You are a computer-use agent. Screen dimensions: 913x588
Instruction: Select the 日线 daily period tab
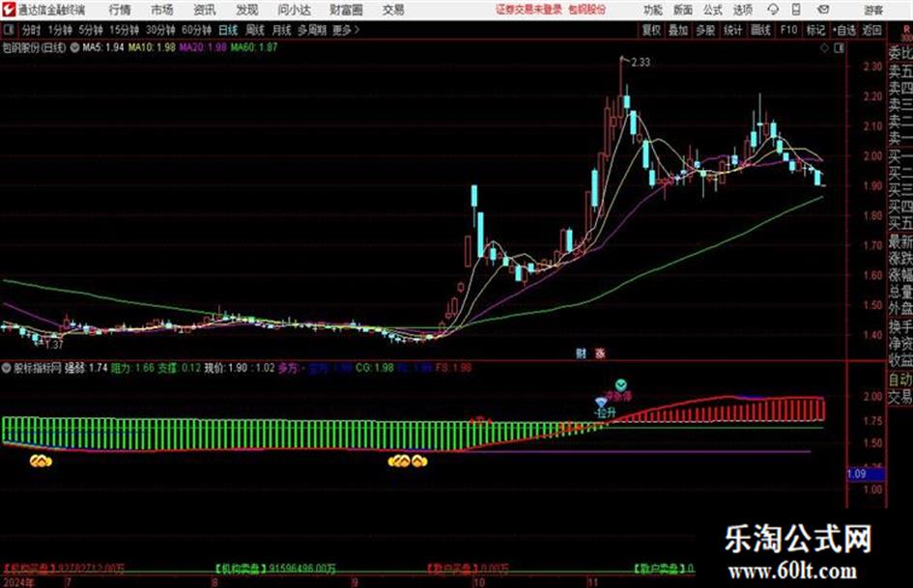click(228, 30)
